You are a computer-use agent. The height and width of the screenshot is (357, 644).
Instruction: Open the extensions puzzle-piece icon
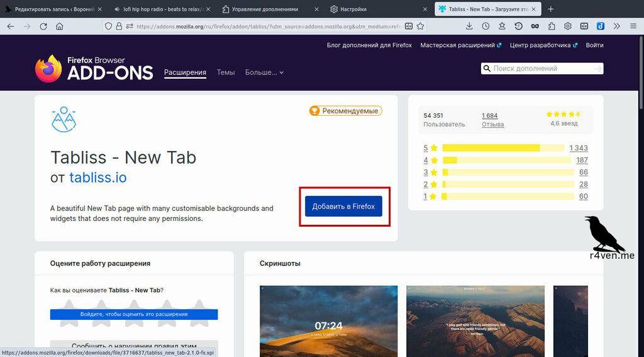coord(552,26)
